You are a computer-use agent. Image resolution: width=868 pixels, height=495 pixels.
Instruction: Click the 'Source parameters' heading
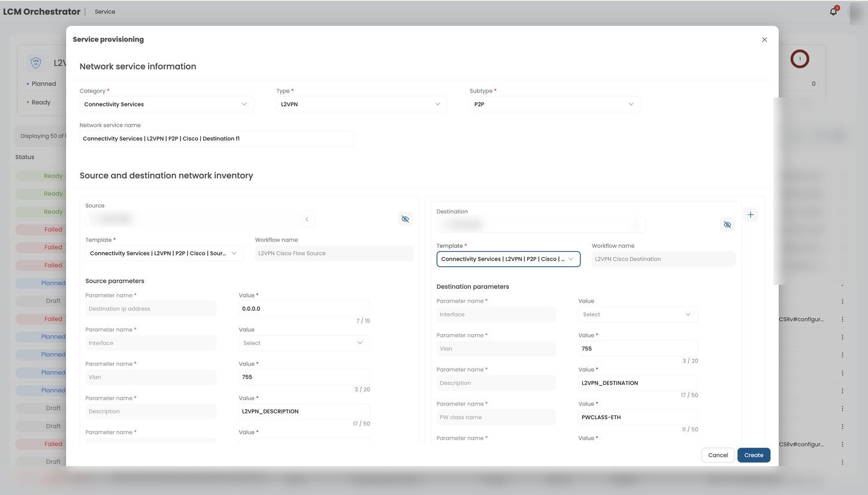(x=115, y=281)
